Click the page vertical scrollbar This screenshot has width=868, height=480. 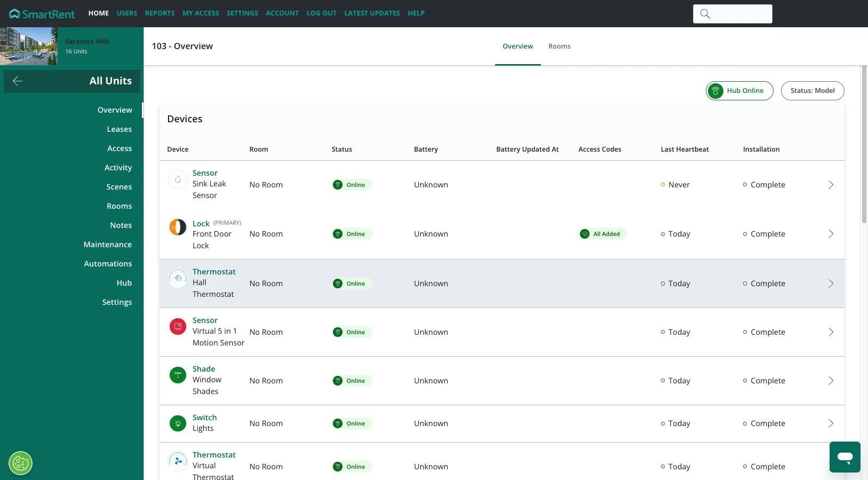864,144
